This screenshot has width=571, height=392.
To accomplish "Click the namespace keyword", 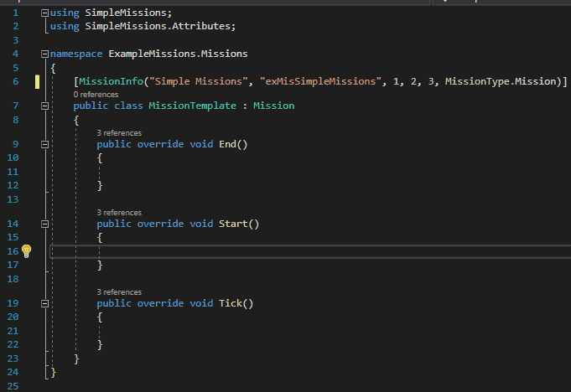I will click(x=76, y=54).
